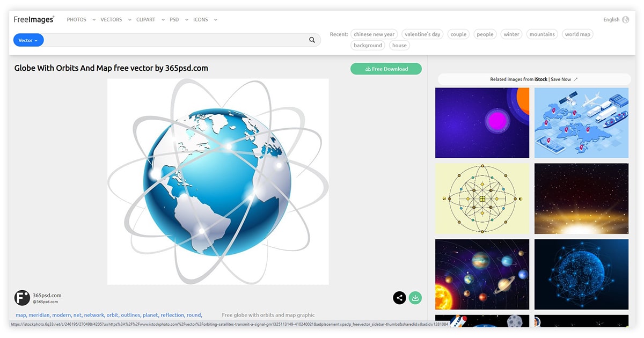Open the glowing blue network globe thumbnail
644x338 pixels.
[581, 274]
